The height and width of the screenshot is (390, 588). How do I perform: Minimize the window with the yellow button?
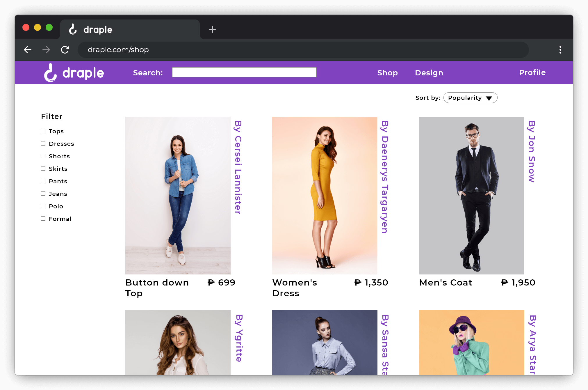point(38,27)
